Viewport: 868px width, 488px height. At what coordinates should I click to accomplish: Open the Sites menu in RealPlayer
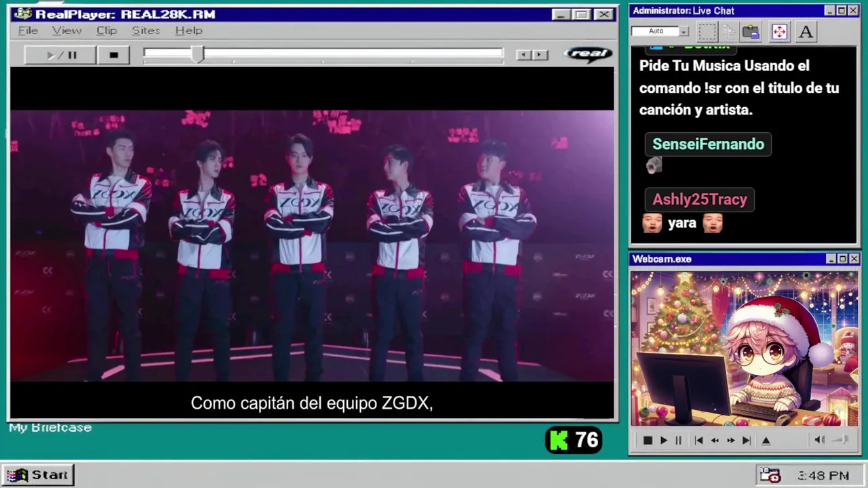[x=146, y=30]
